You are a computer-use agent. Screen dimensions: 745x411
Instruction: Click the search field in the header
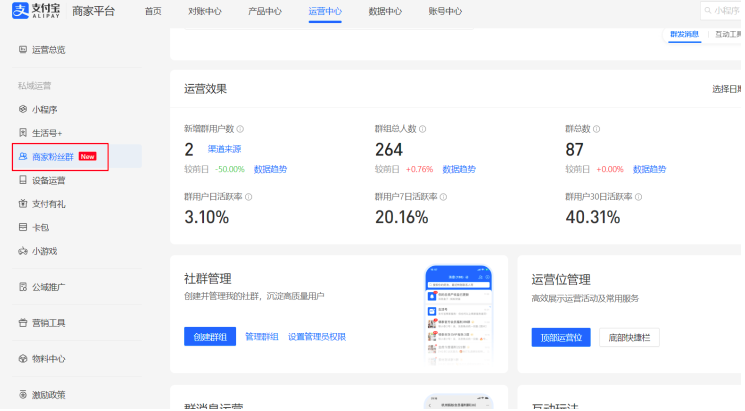point(722,11)
